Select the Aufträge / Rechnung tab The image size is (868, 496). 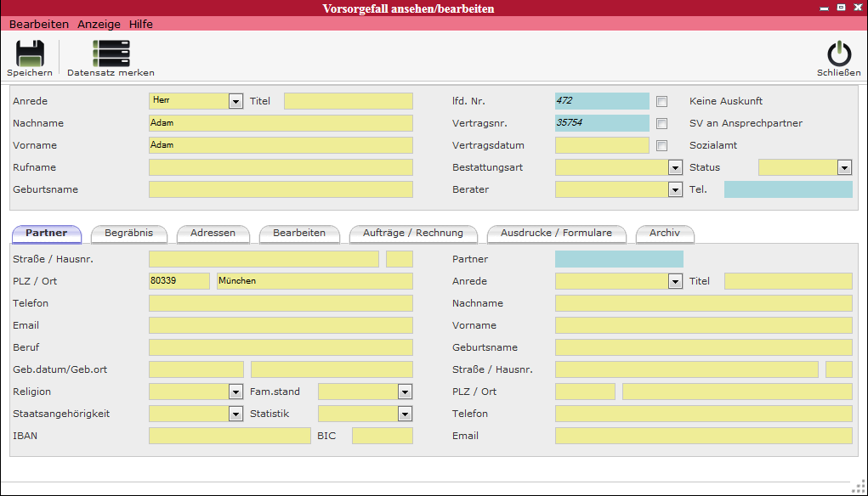pos(413,233)
